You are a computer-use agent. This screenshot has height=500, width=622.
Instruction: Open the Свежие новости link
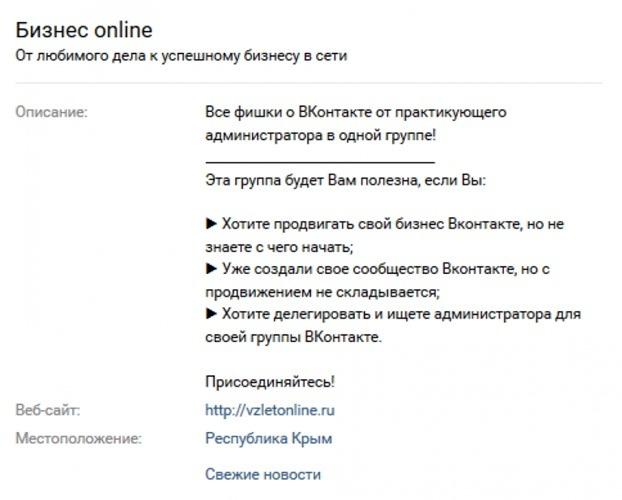(x=263, y=474)
